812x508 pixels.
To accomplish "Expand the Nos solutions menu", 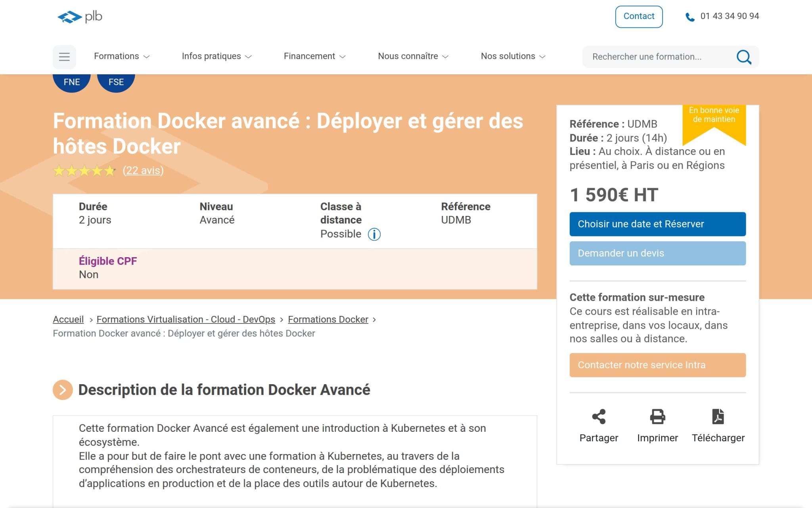I will click(513, 56).
